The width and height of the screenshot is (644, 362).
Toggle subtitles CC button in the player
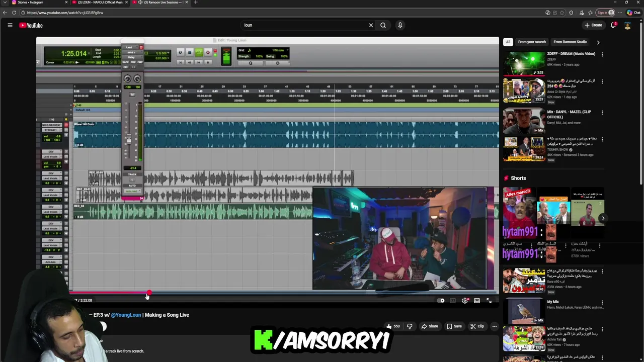pos(453,301)
